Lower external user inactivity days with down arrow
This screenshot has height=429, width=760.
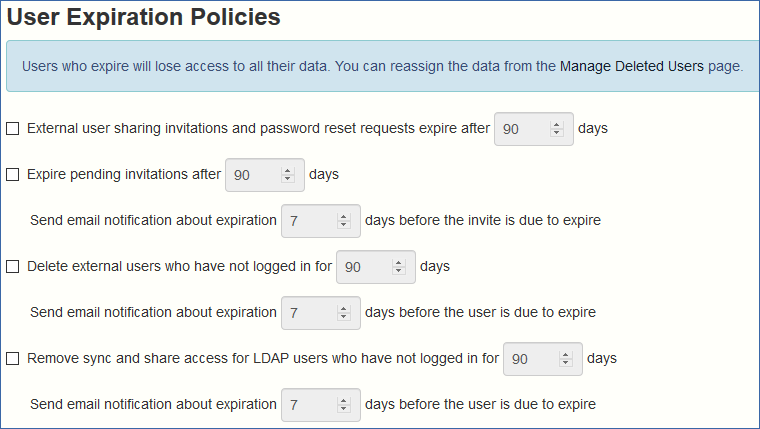click(398, 270)
